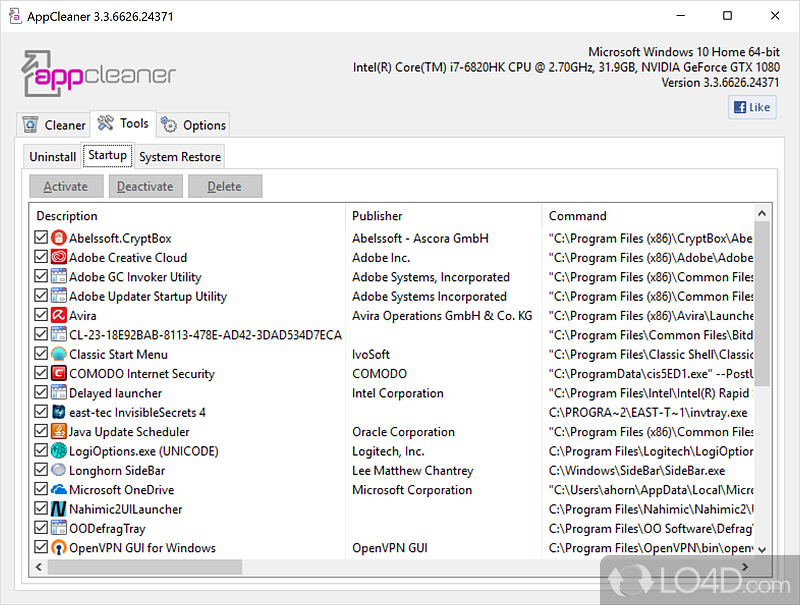
Task: Click the Adobe Creative Cloud icon
Action: click(58, 258)
